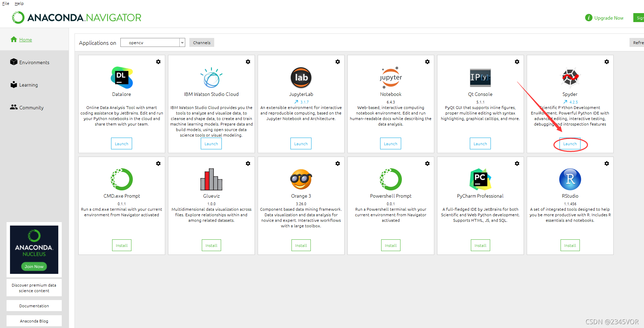
Task: Install CMD.exe Prompt
Action: (122, 245)
